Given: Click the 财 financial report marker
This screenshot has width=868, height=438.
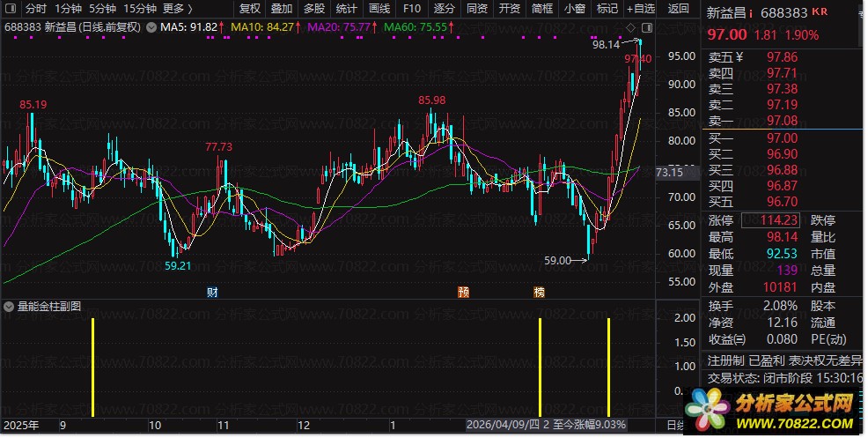Looking at the screenshot, I should (212, 292).
